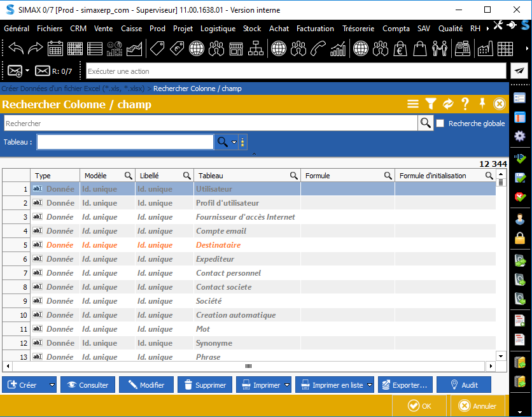Open the hamburger menu icon in header
Viewport: 532px width, 417px height.
413,104
